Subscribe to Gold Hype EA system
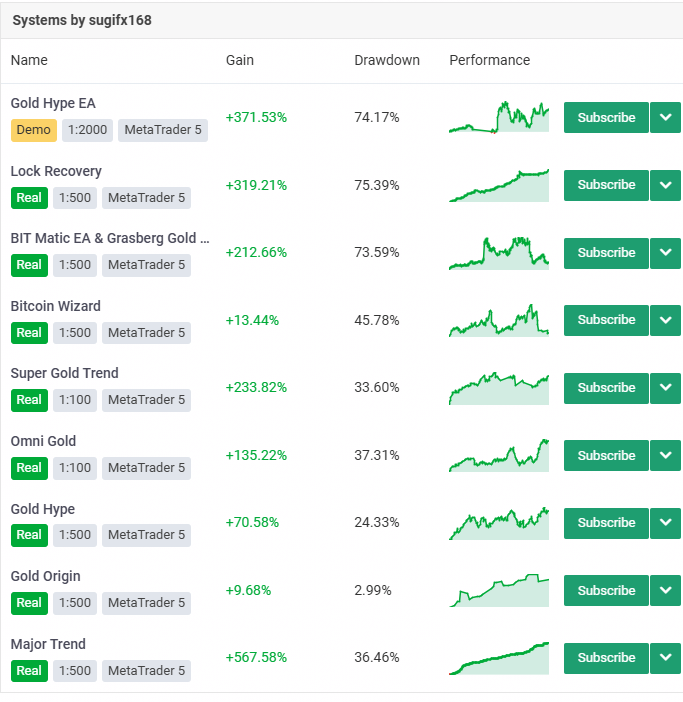Screen dimensions: 683x702 coord(606,117)
